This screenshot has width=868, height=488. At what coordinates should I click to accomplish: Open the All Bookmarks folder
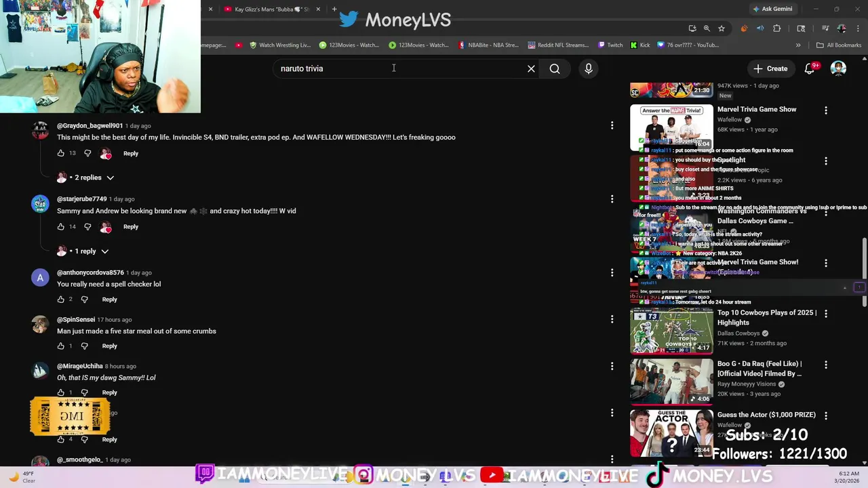(839, 45)
